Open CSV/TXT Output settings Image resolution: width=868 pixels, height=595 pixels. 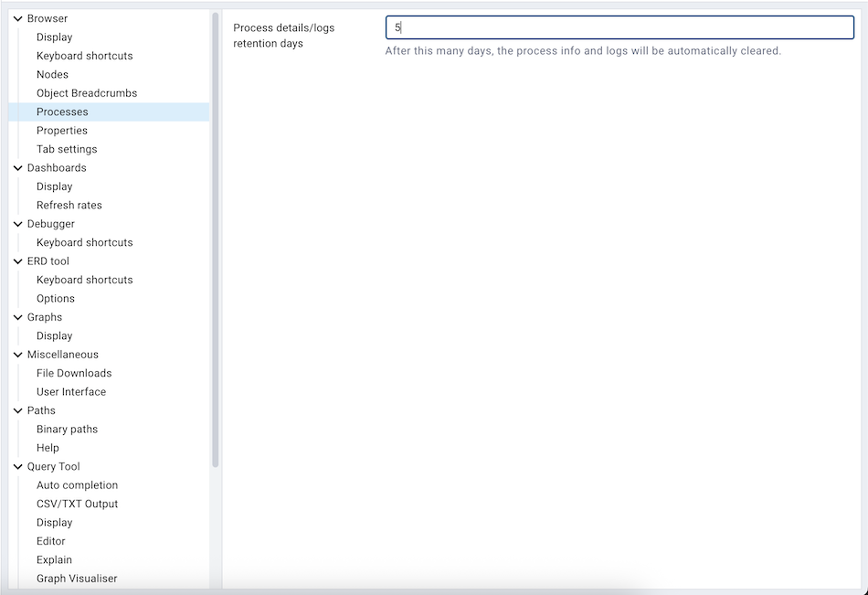pos(79,504)
